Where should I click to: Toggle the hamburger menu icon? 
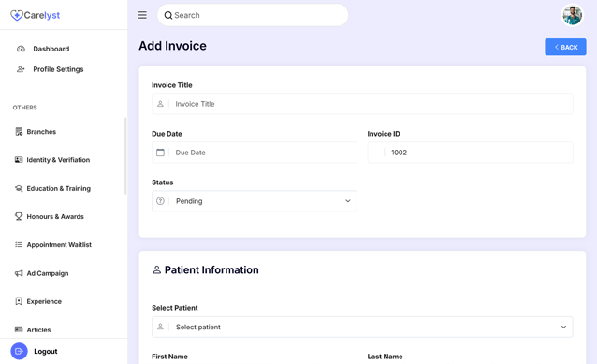[142, 15]
